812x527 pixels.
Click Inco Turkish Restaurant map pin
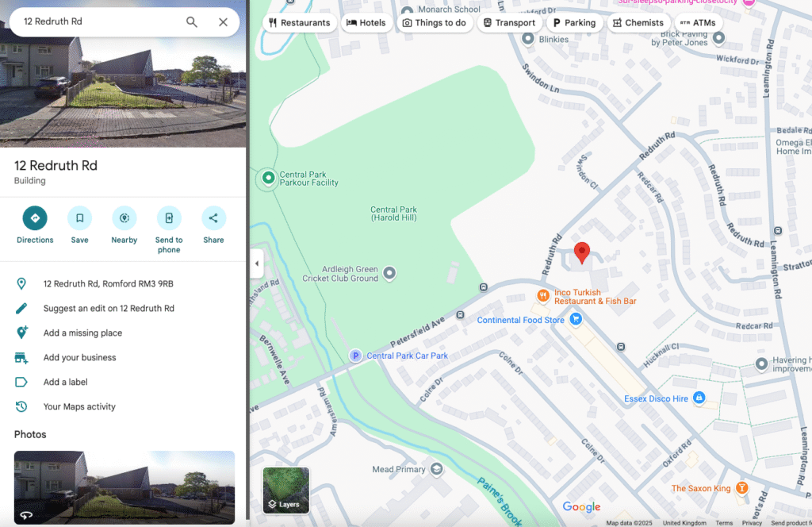[x=542, y=295]
